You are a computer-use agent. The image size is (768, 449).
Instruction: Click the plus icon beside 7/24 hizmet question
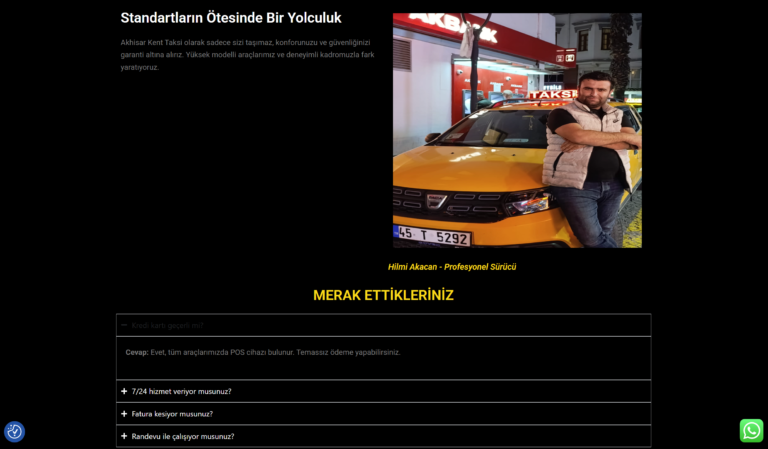124,391
